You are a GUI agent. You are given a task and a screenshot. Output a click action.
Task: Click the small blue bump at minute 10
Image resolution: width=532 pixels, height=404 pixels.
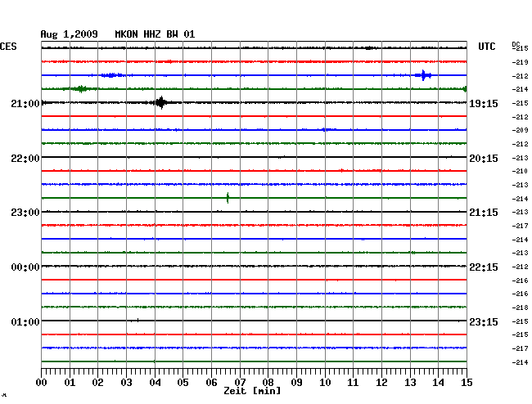pyautogui.click(x=327, y=129)
